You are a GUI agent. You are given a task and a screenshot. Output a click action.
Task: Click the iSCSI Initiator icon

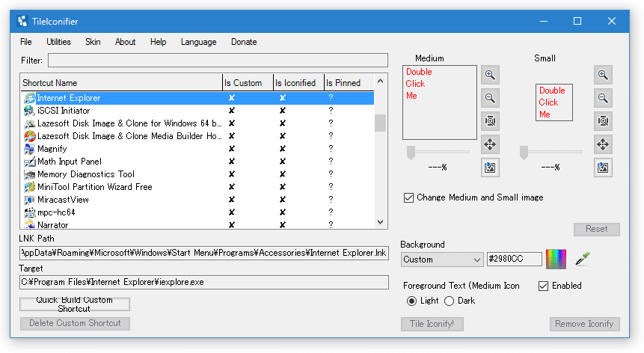coord(30,111)
